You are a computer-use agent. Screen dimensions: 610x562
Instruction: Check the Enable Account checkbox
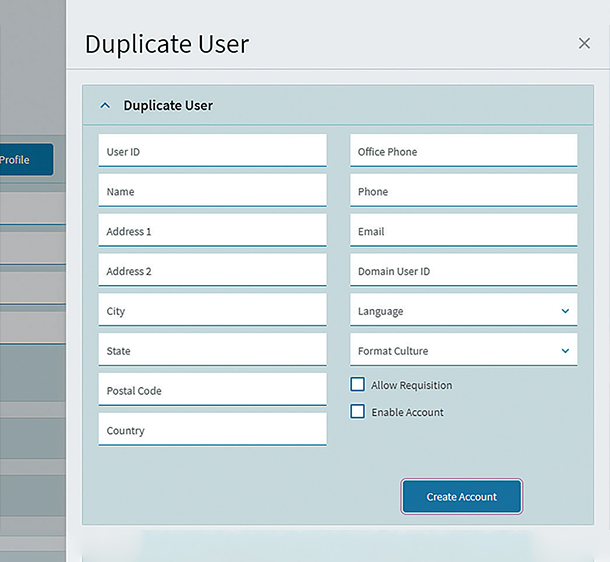click(x=357, y=412)
